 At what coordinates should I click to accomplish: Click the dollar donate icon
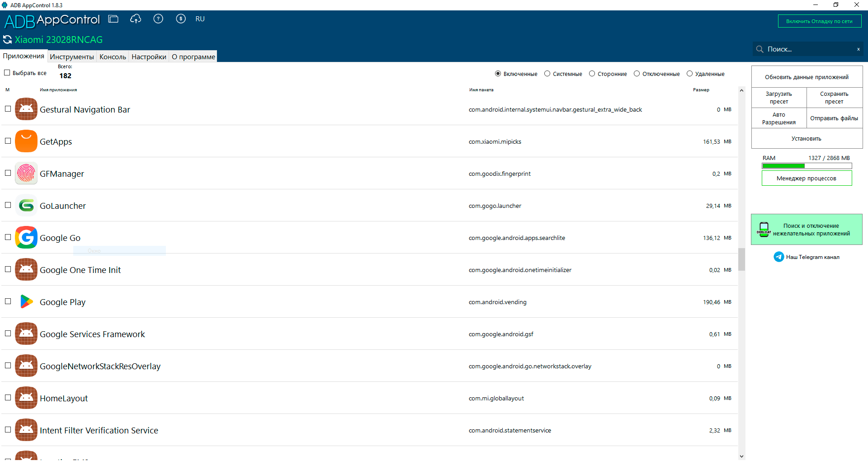[x=181, y=19]
